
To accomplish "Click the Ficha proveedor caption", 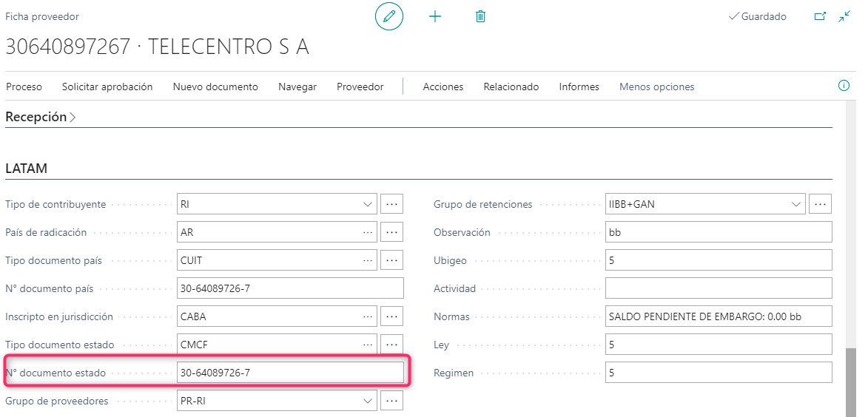I will click(x=42, y=16).
